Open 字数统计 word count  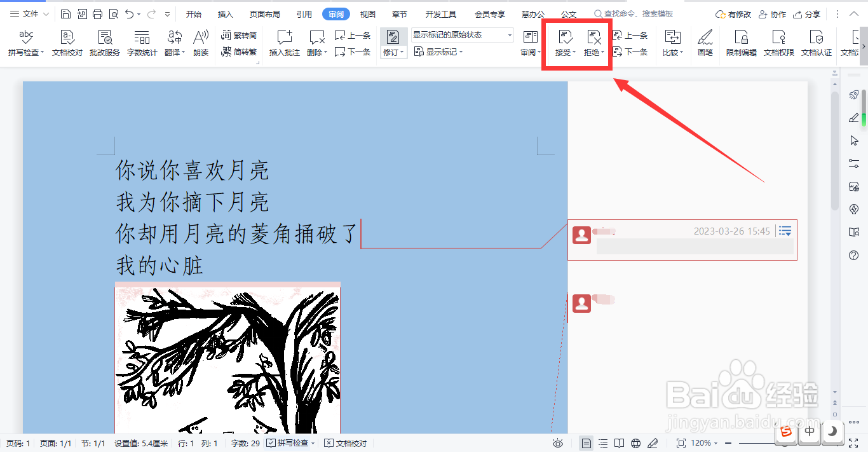click(142, 44)
